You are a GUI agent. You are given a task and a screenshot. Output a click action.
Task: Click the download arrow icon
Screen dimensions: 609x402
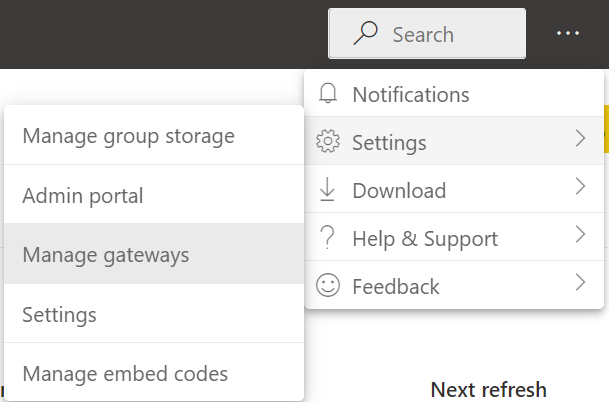point(327,190)
